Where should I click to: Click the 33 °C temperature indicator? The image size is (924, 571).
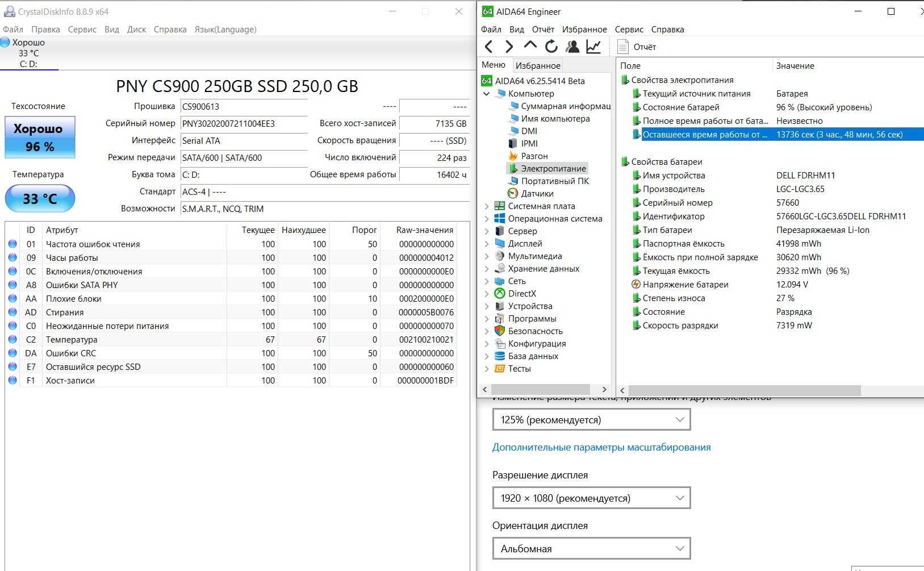coord(40,198)
